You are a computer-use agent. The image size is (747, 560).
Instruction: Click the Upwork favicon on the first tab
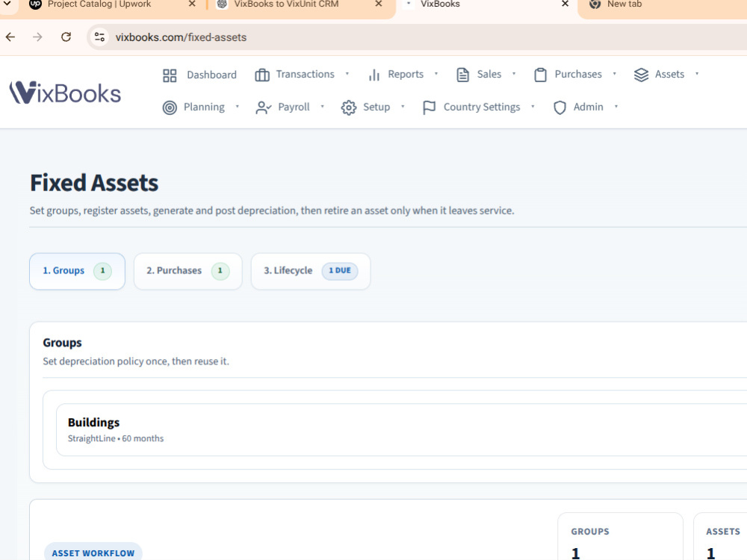(x=35, y=4)
